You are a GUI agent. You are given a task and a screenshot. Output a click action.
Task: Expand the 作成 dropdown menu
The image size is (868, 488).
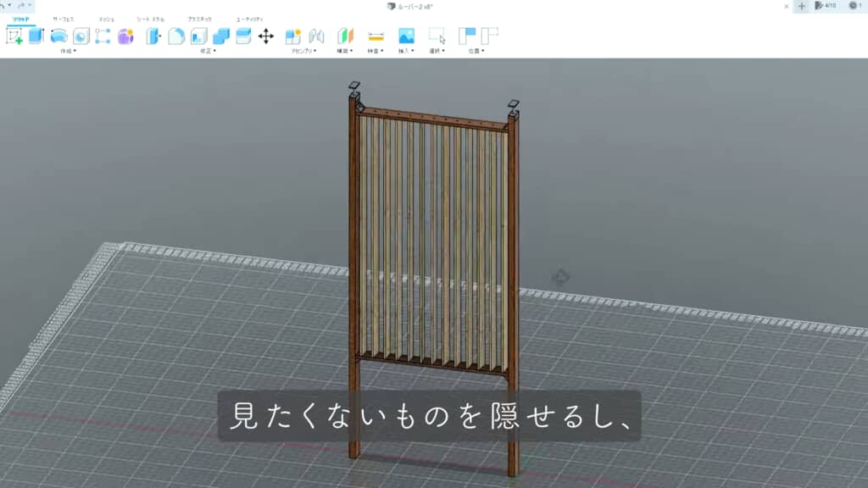point(68,51)
